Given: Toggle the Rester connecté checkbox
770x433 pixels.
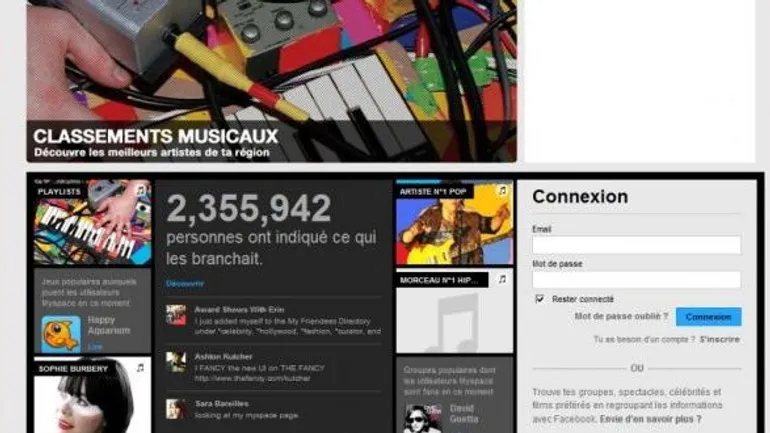Looking at the screenshot, I should coord(539,298).
